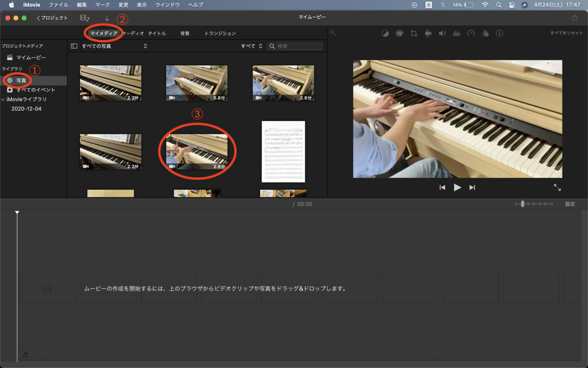
Task: Go back with the プロジェクト button
Action: coord(53,18)
